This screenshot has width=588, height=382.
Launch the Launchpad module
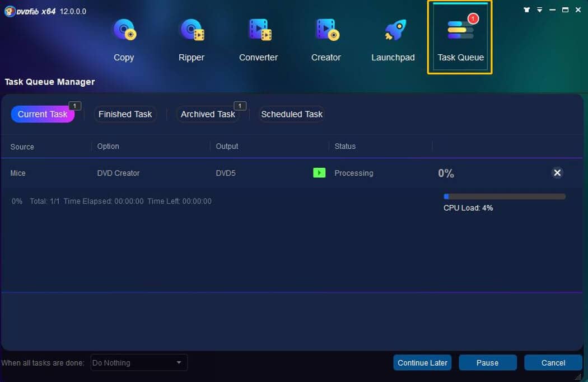click(393, 36)
